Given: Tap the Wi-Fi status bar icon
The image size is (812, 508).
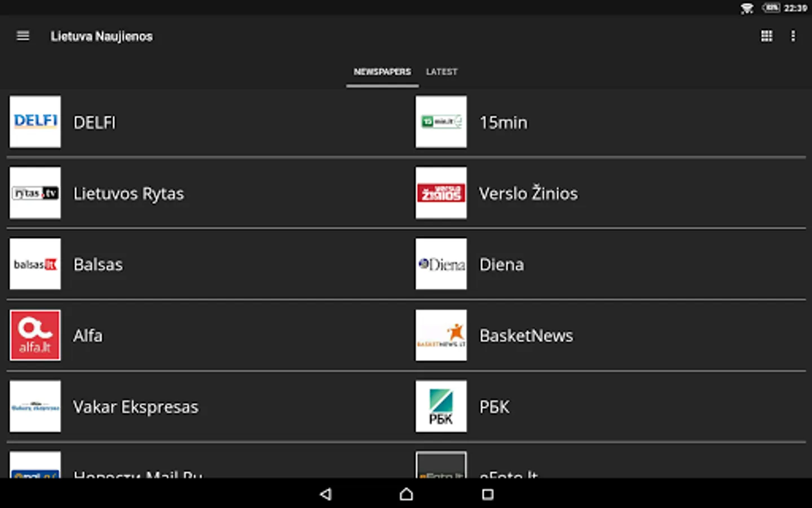Looking at the screenshot, I should coord(747,8).
